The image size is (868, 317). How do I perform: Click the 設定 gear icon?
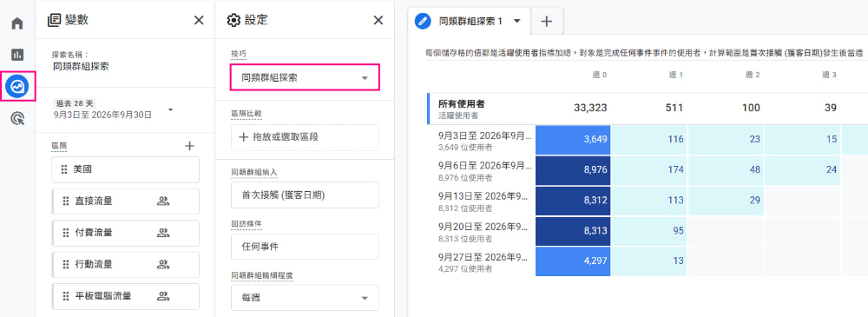click(233, 21)
